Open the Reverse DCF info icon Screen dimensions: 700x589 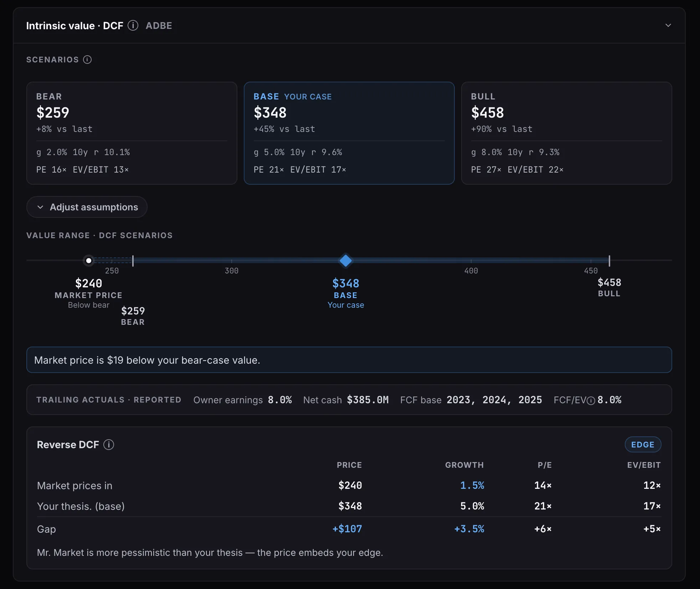[109, 445]
